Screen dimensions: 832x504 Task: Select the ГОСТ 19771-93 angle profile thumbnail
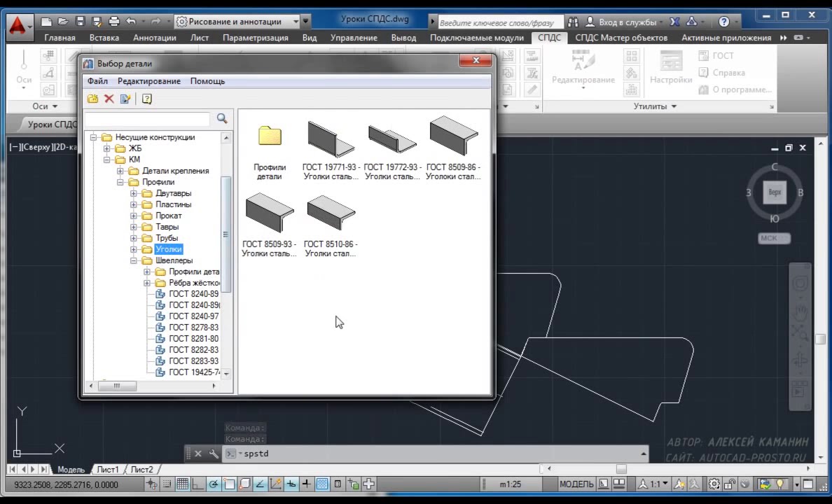[331, 150]
